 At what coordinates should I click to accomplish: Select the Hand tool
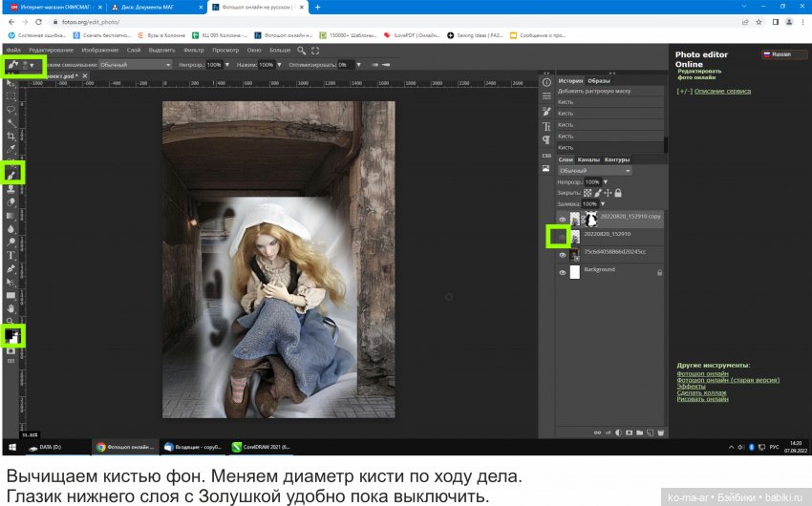11,308
